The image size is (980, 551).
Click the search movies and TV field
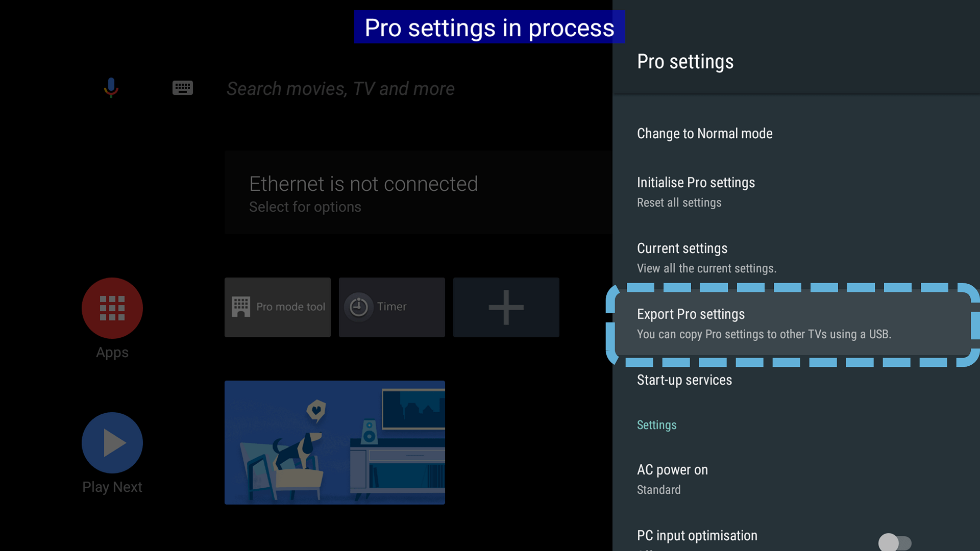coord(340,89)
